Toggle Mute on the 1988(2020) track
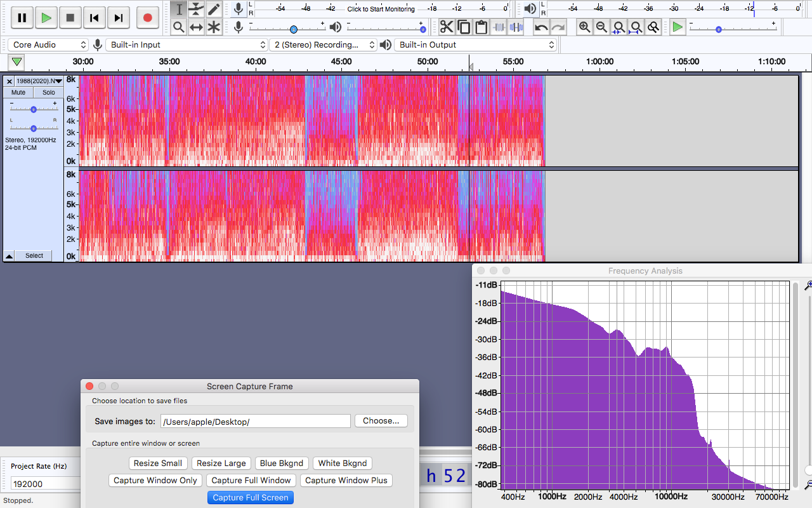 coord(18,93)
